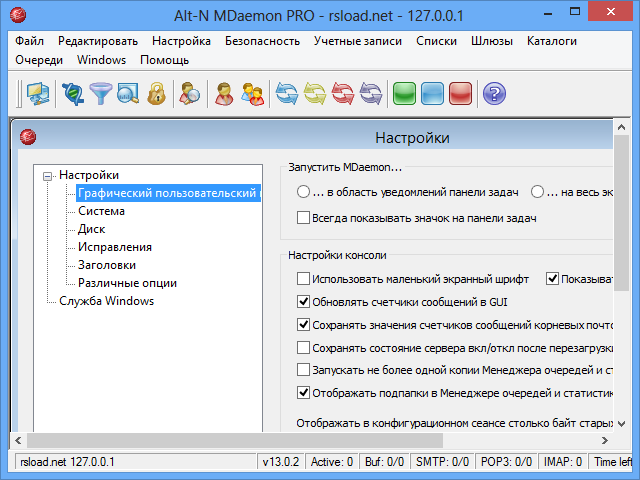Viewport: 640px width, 480px height.
Task: Select "Графический пользовательский" tree item
Action: tap(169, 193)
